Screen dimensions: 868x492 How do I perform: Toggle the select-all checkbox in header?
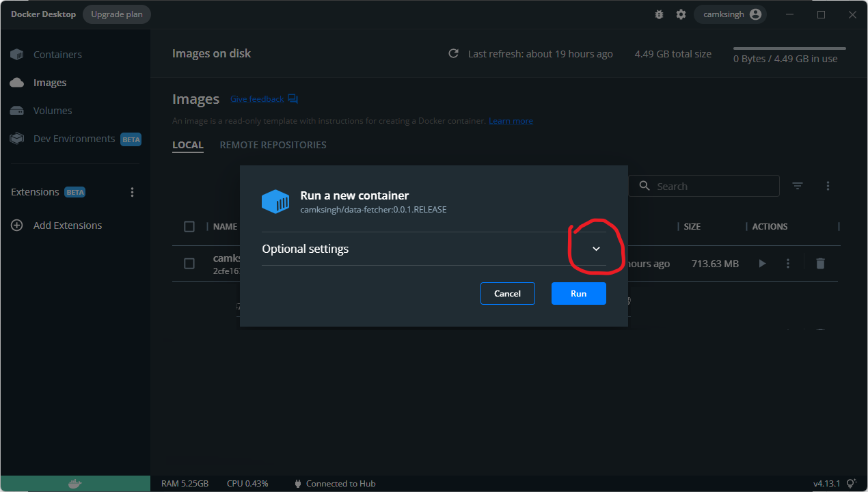[189, 226]
